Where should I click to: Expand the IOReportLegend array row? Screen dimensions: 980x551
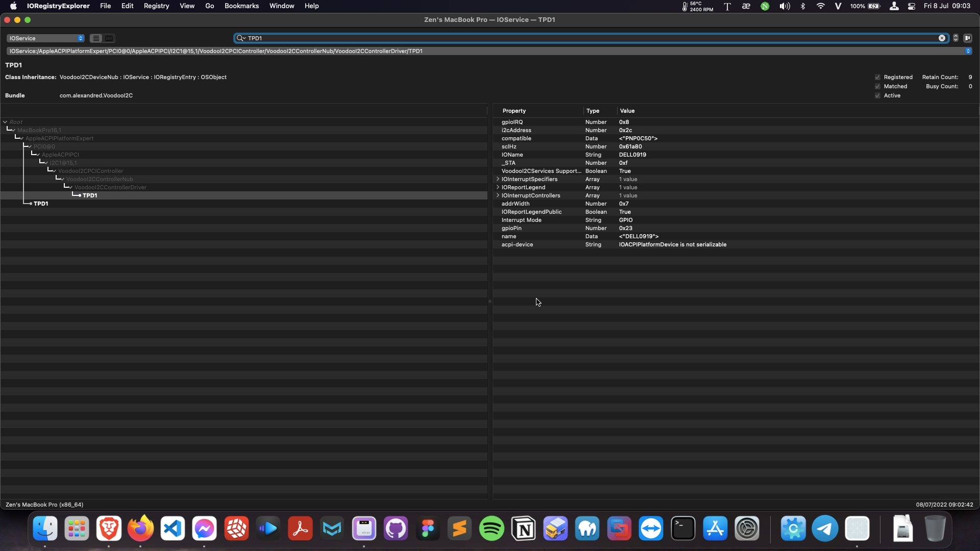pyautogui.click(x=498, y=188)
